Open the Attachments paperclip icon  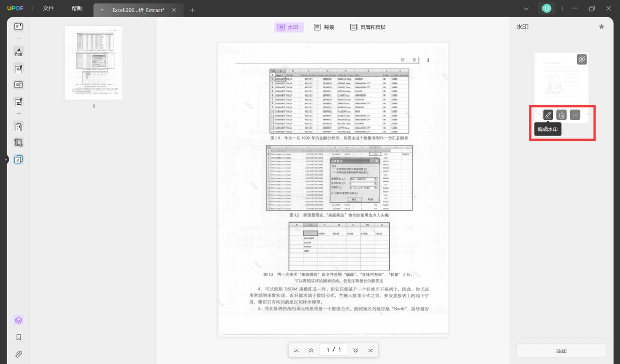click(19, 354)
